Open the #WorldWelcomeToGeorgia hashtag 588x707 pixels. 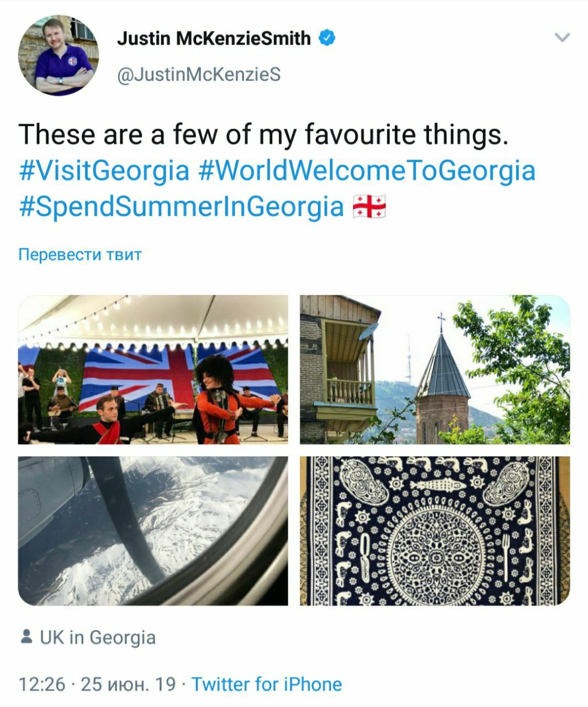coord(367,171)
